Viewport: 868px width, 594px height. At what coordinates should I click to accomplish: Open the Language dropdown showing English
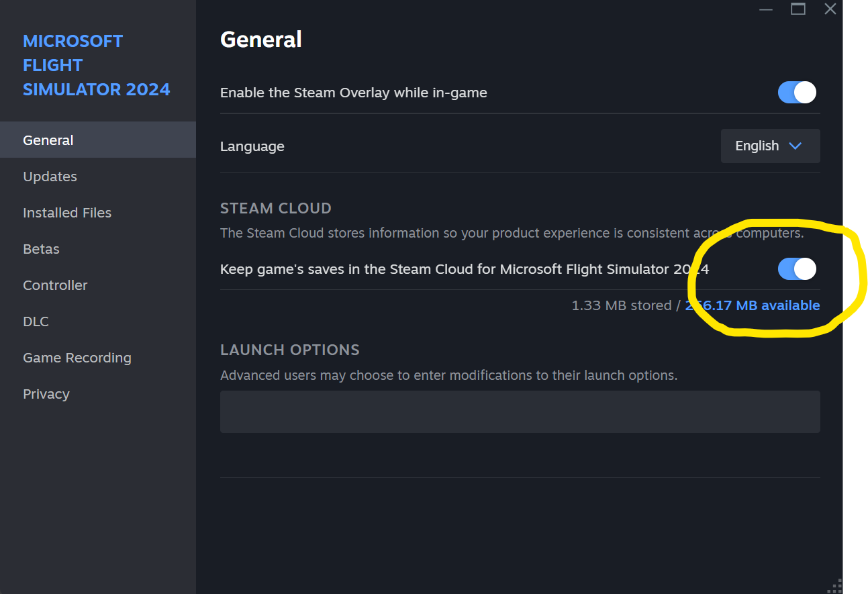(770, 146)
